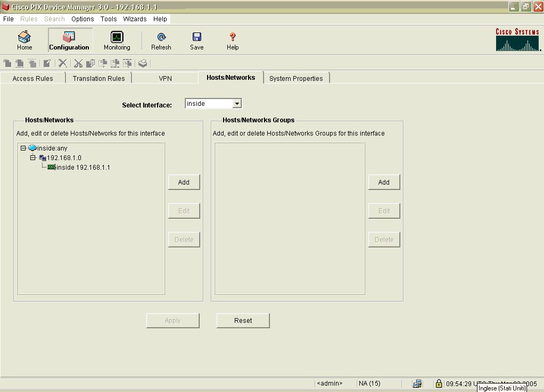Click Delete in Hosts/Networks Groups panel

(x=384, y=240)
